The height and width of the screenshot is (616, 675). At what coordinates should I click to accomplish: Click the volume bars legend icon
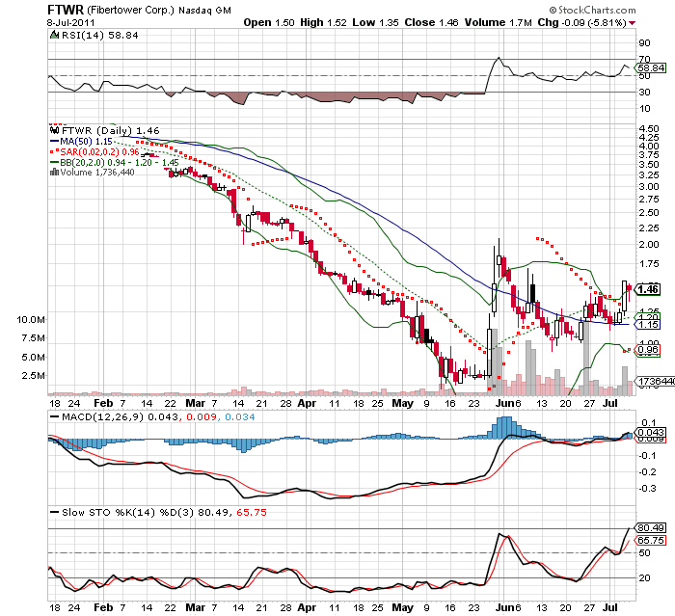pyautogui.click(x=54, y=173)
